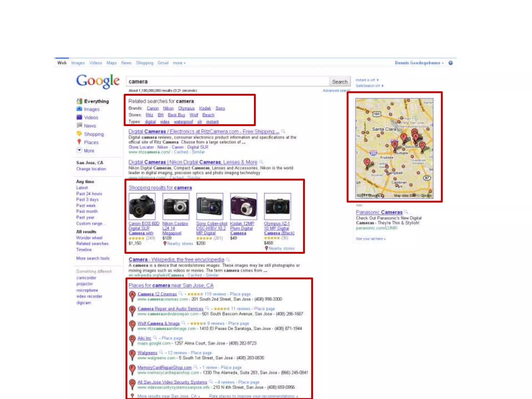Click the Canon EOS 60D thumbnail
The image size is (532, 399).
pos(142,206)
